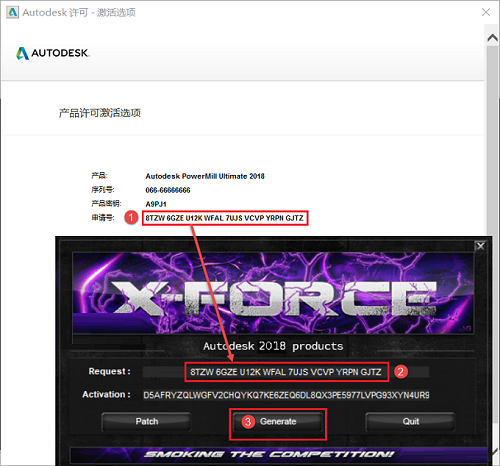
Task: Click the Quit button
Action: click(411, 422)
